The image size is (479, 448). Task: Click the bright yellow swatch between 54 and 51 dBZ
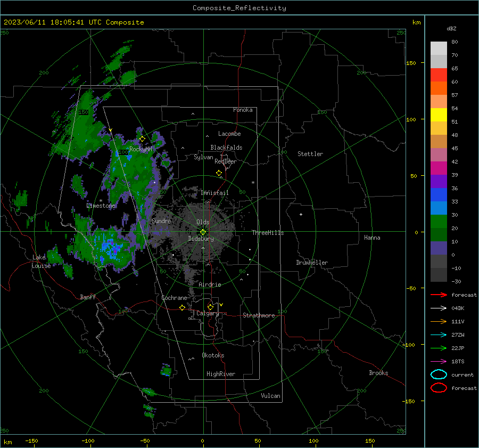439,115
